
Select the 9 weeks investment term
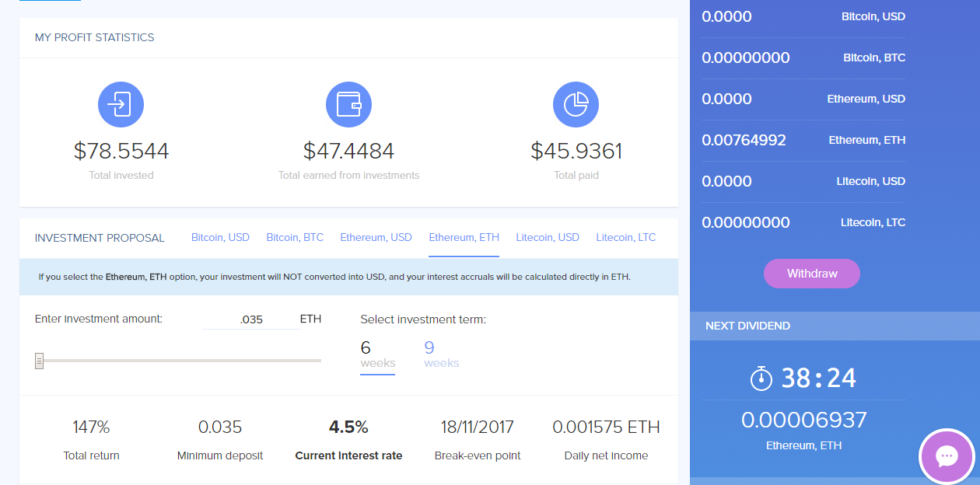(441, 354)
